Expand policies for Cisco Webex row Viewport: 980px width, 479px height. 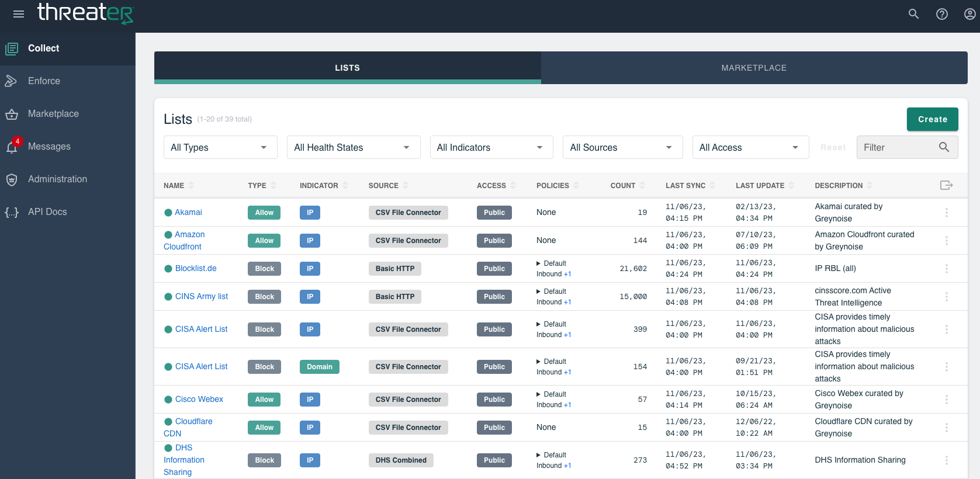539,394
